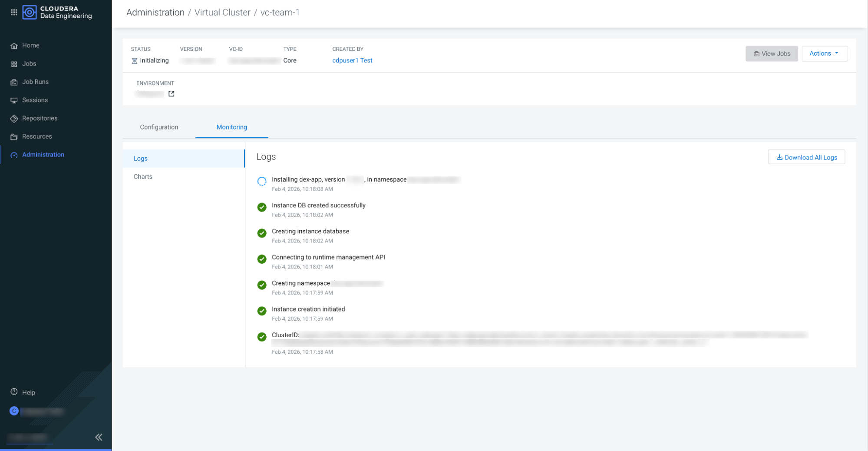The width and height of the screenshot is (868, 451).
Task: Open environment external link icon
Action: [x=172, y=94]
